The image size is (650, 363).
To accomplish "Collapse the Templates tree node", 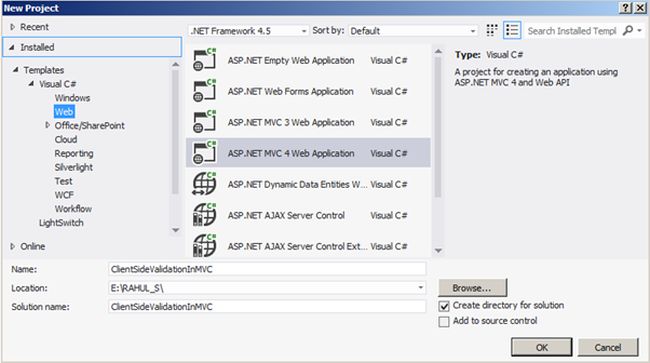I will click(x=16, y=70).
